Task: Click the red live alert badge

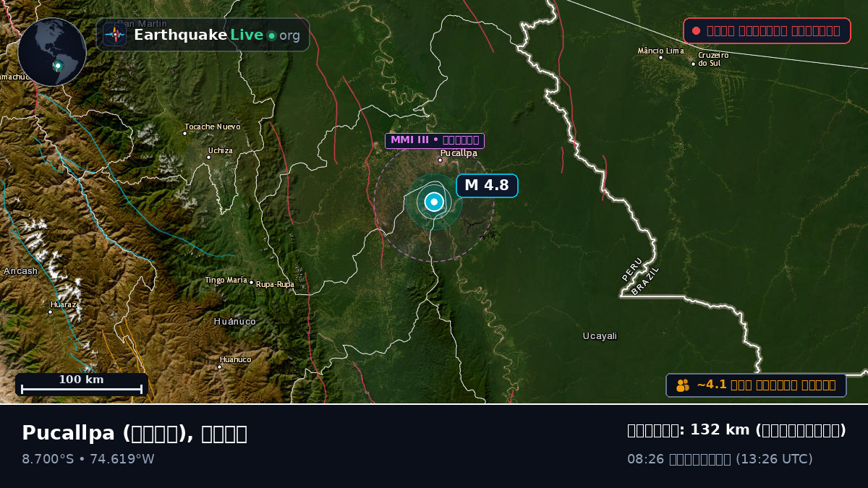Action: coord(767,30)
